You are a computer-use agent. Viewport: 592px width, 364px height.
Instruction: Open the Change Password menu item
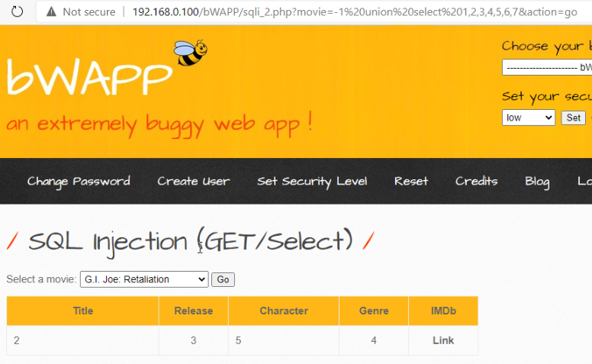pyautogui.click(x=79, y=182)
